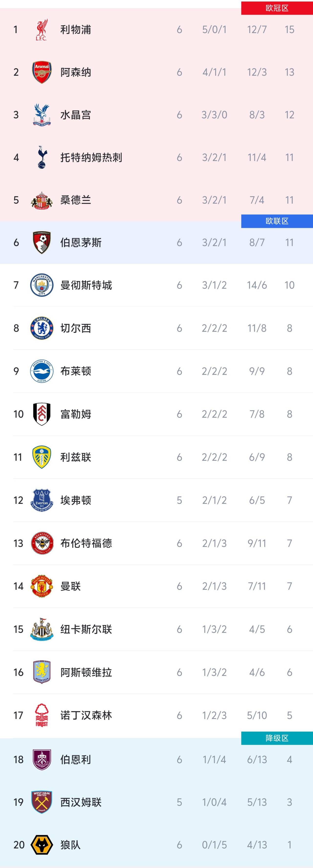
Task: Click the Arsenal club badge
Action: point(42,72)
